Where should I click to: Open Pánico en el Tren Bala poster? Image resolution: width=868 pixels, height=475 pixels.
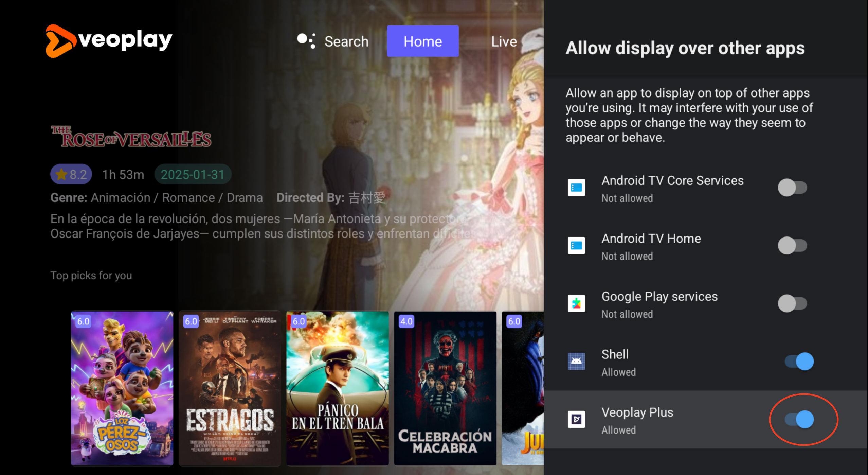(338, 388)
